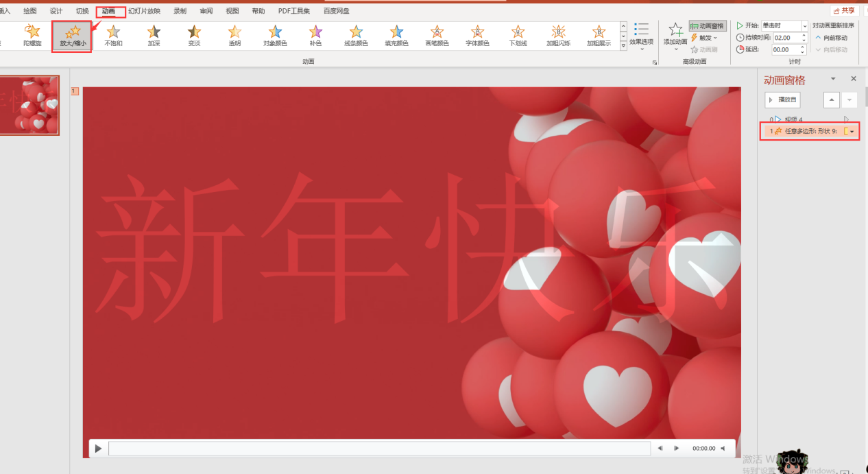Close the 动画窗格 animation pane

(854, 79)
